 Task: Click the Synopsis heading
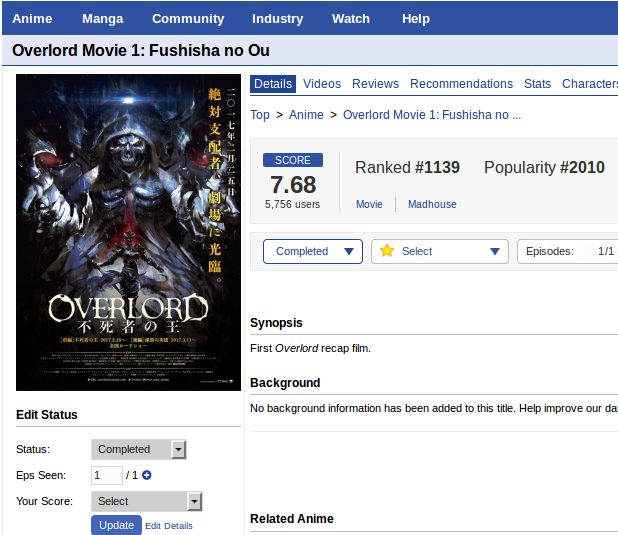[276, 323]
